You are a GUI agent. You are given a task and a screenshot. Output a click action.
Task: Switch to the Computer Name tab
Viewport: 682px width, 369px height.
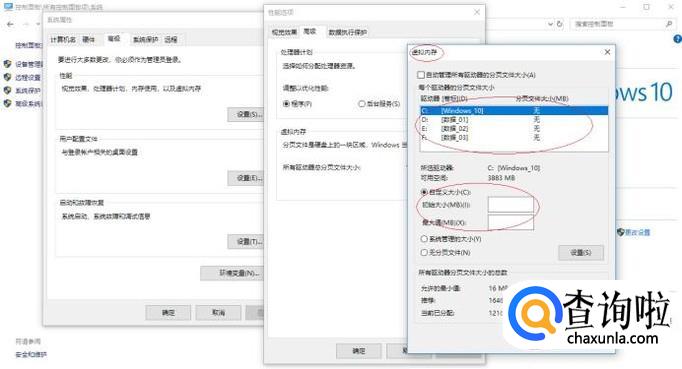(63, 40)
